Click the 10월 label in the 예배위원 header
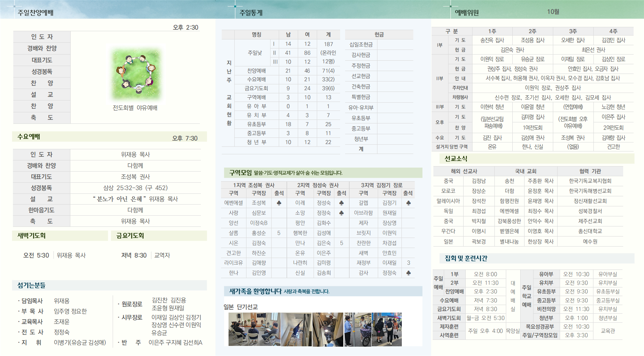This screenshot has width=644, height=356. point(553,12)
